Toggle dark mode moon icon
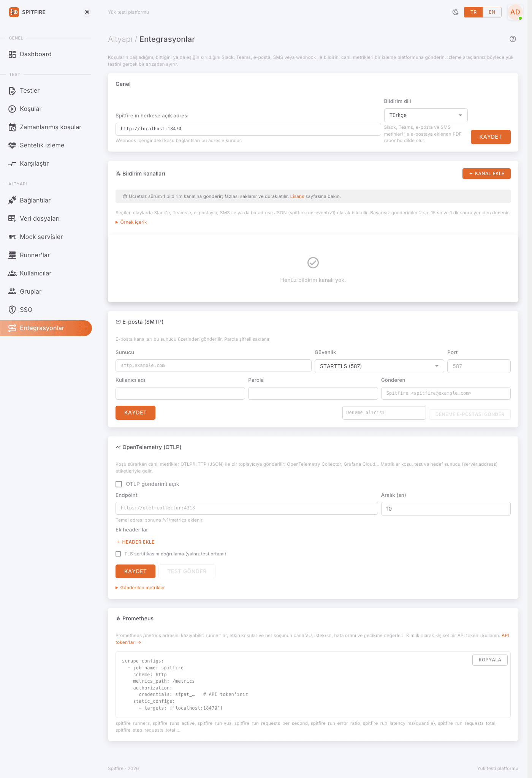This screenshot has height=778, width=532. coord(455,12)
